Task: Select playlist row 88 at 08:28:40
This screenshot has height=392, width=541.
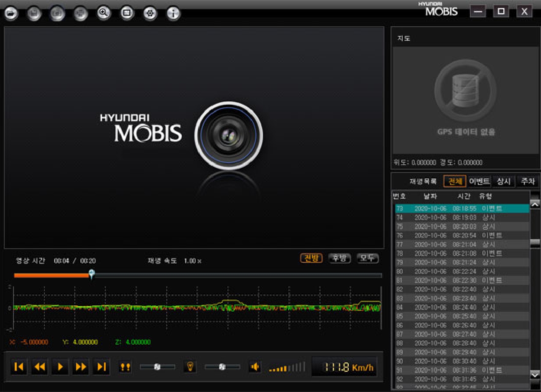Action: (462, 343)
